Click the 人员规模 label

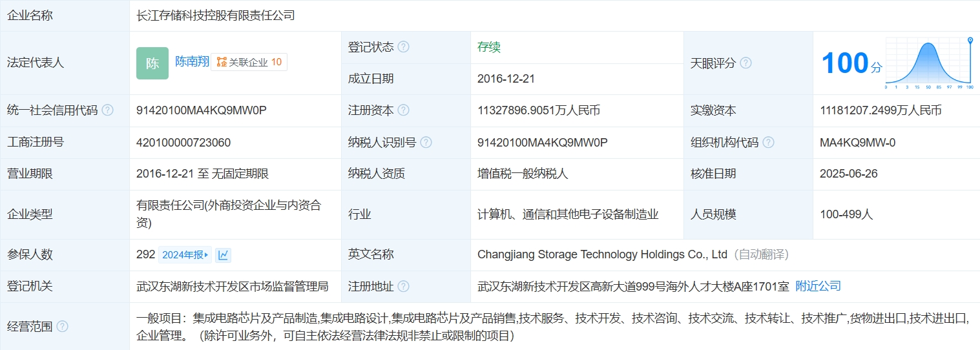713,214
